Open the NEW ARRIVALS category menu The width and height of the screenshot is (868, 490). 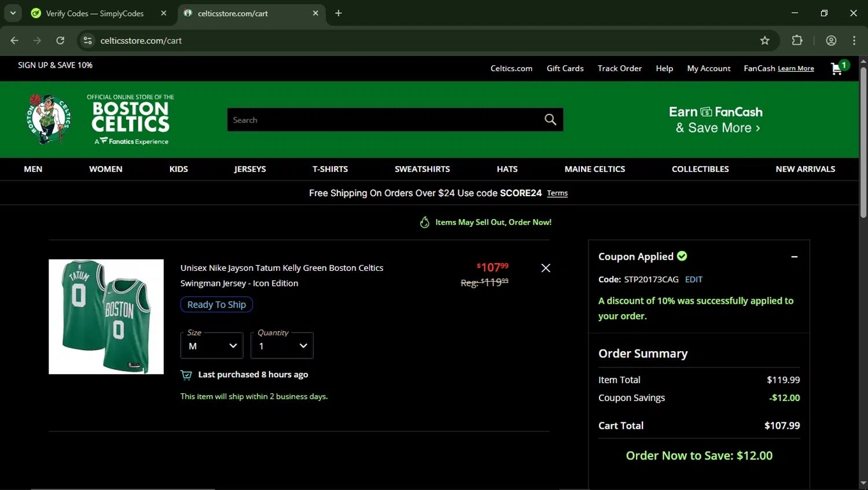click(x=806, y=169)
